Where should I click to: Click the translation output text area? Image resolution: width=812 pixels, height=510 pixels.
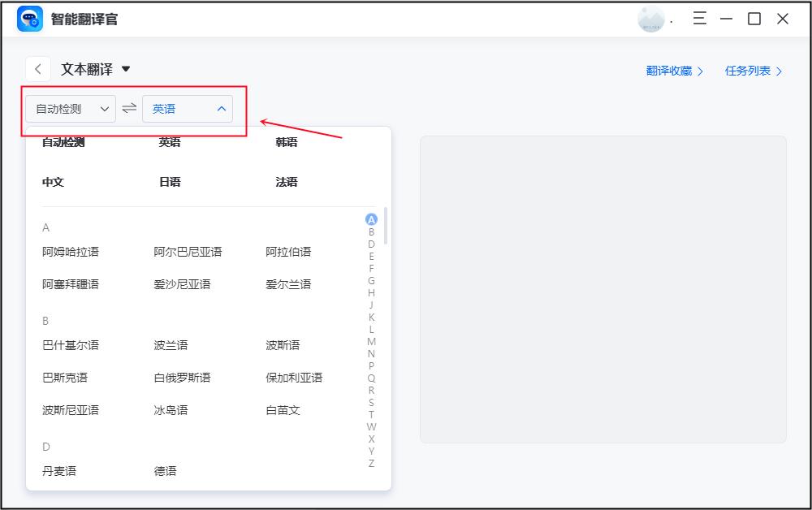point(603,289)
